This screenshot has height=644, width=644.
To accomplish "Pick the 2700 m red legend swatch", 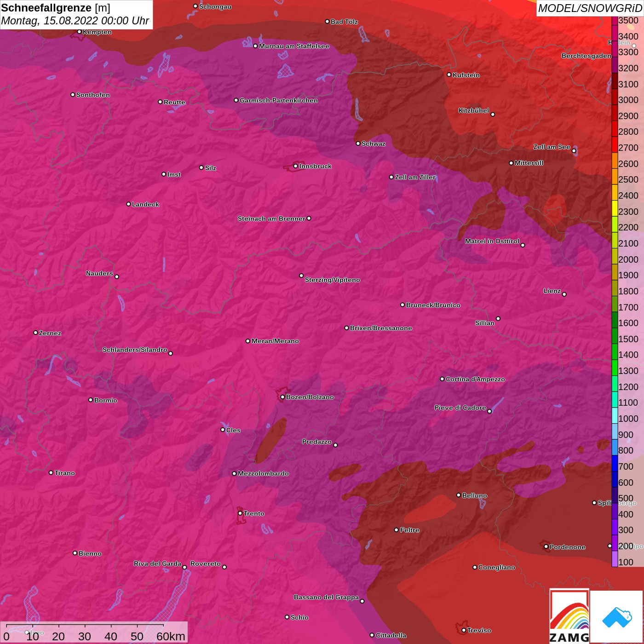I will point(615,144).
